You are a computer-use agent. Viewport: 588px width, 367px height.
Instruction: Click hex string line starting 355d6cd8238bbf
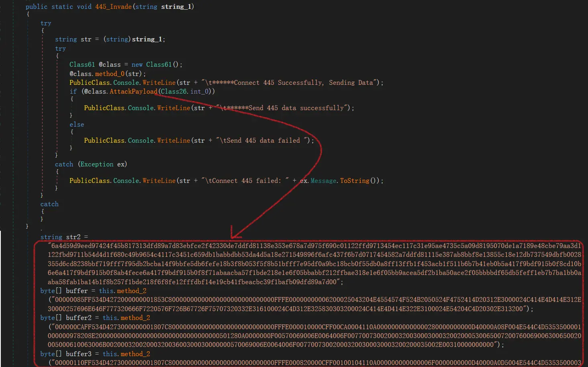(x=314, y=264)
